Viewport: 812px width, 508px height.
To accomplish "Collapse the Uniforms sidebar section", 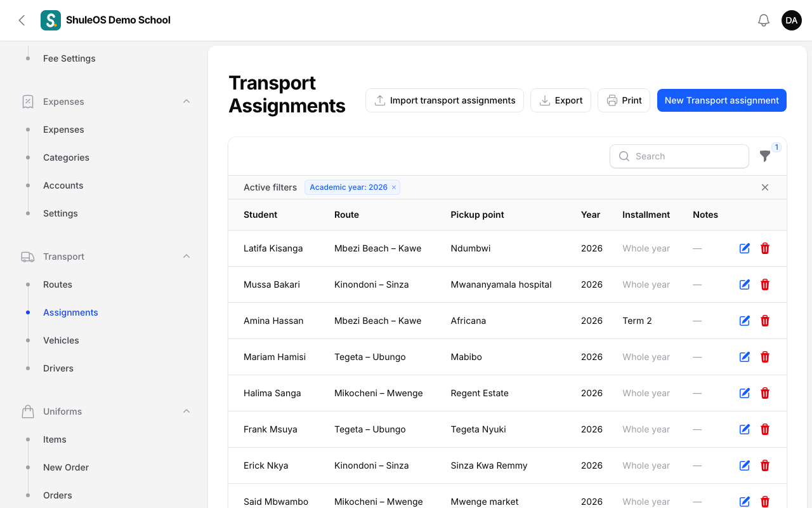I will 187,411.
